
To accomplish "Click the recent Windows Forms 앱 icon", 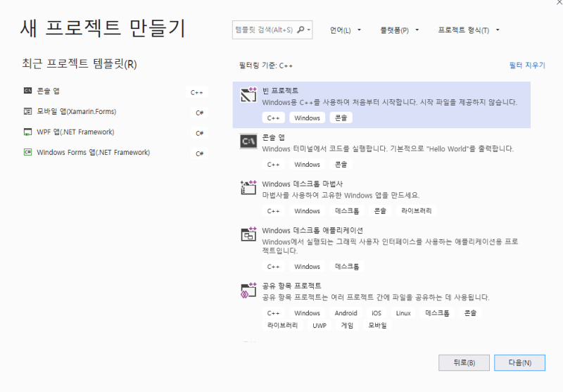I will coord(27,152).
